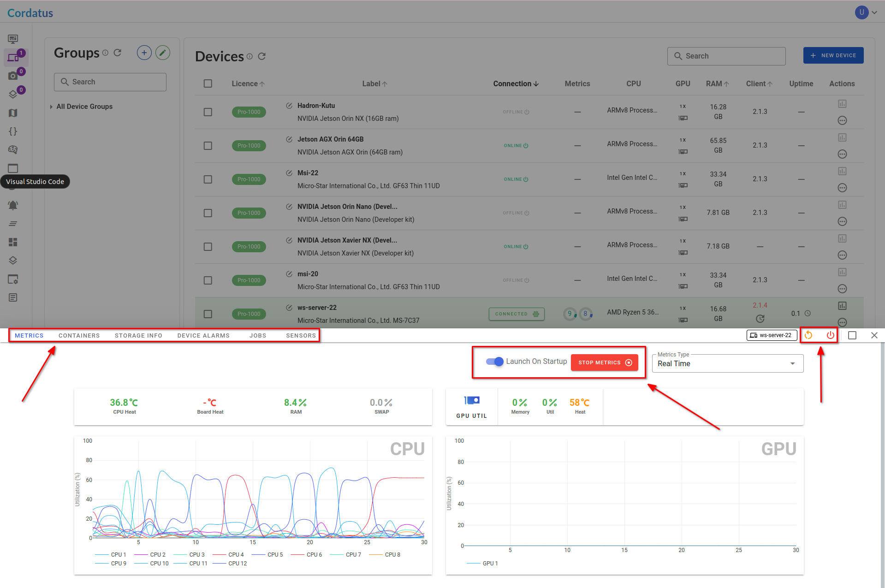The height and width of the screenshot is (588, 885).
Task: Click the power off device icon
Action: tap(830, 335)
